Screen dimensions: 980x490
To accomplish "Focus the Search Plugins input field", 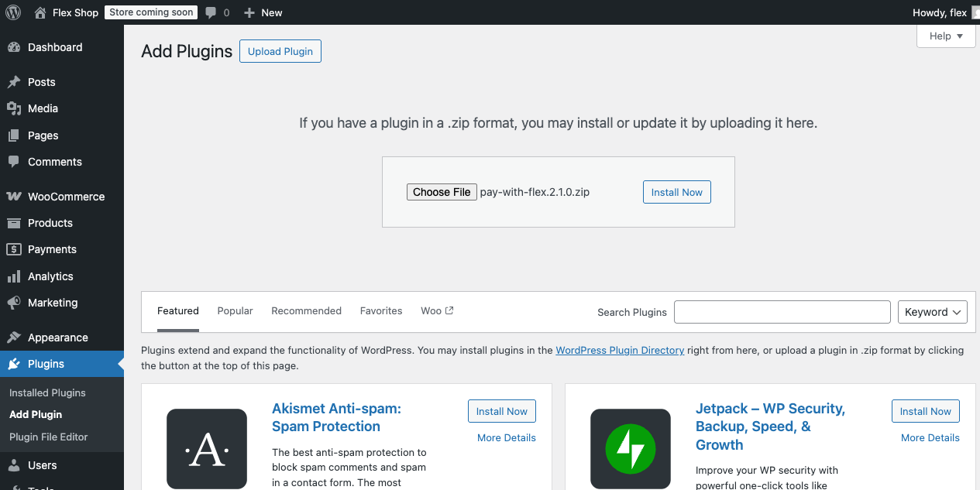I will coord(782,312).
